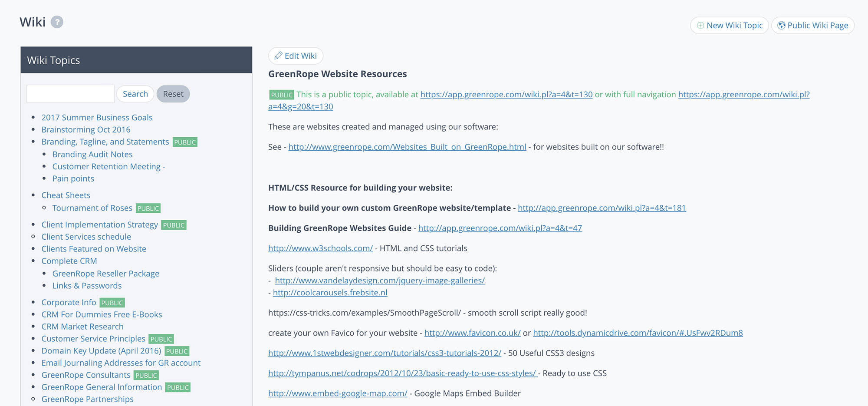This screenshot has width=868, height=406.
Task: Click the Reset button
Action: click(x=173, y=94)
